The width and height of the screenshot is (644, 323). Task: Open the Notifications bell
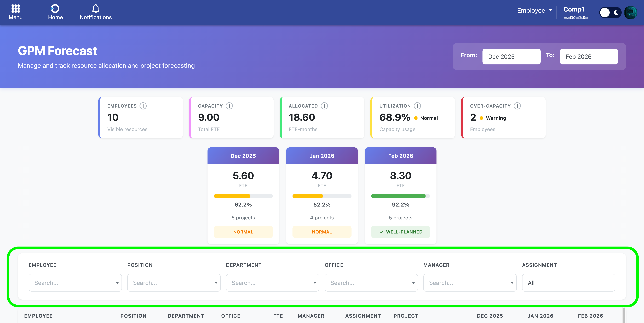[x=95, y=9]
